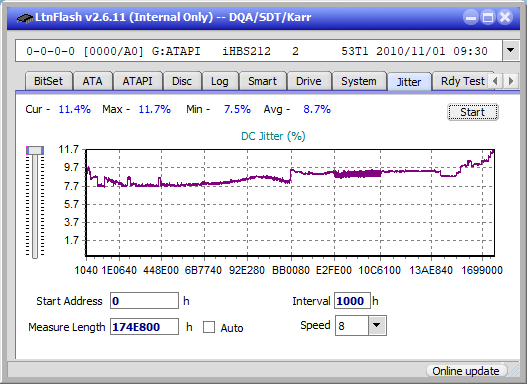Image resolution: width=527 pixels, height=384 pixels.
Task: Close the LtnFlash window
Action: pos(505,17)
